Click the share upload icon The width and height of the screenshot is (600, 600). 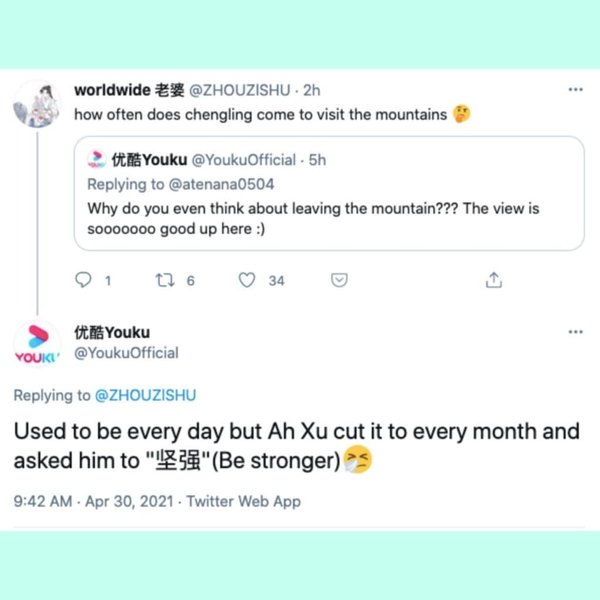coord(493,281)
